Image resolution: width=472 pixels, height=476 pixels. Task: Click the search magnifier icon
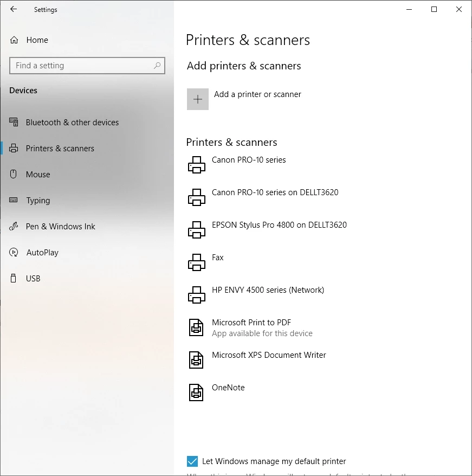[x=157, y=65]
